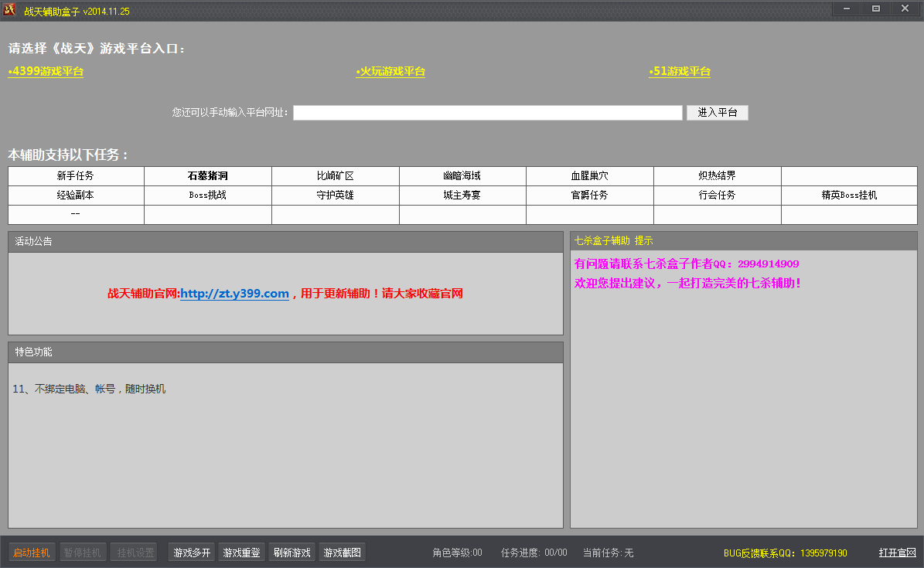
Task: Click the 启动挂机 button
Action: [x=32, y=553]
